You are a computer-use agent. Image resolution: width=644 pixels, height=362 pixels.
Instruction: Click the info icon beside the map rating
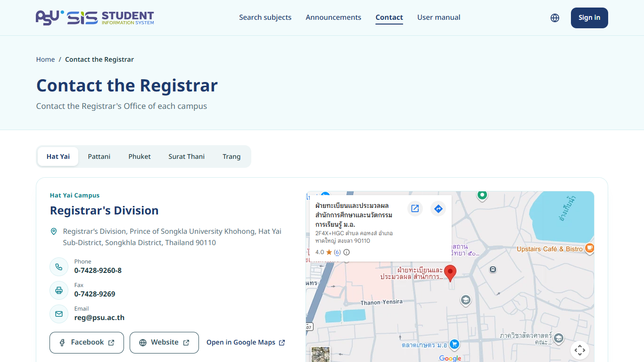coord(347,252)
